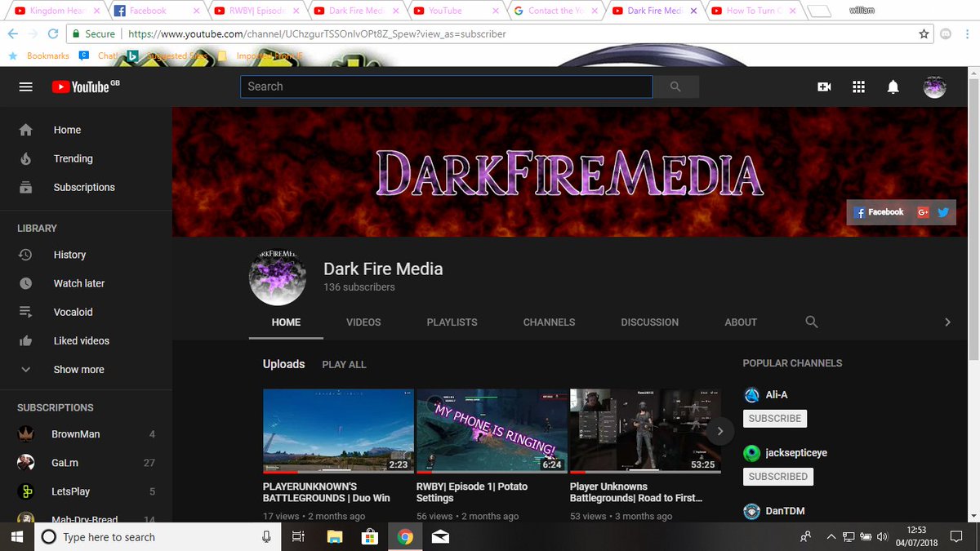Open RWBY Episode 1 Potato Settings title
This screenshot has height=551, width=980.
click(472, 492)
